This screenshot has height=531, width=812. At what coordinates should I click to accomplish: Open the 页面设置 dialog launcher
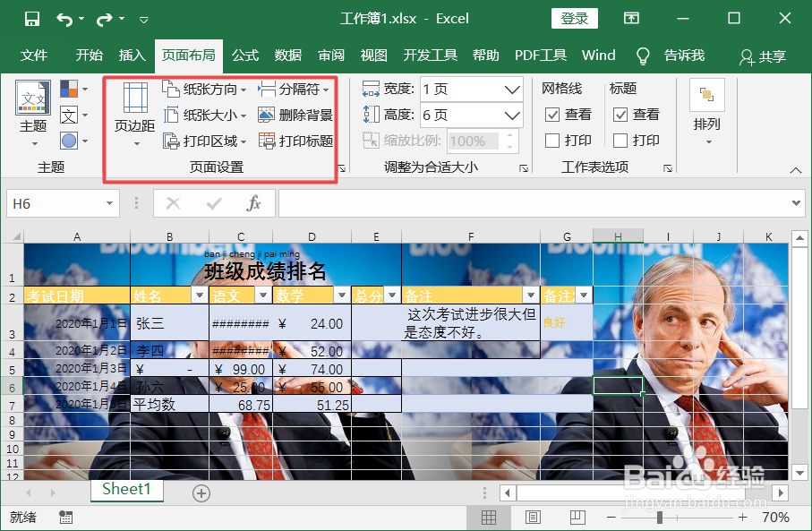coord(342,168)
